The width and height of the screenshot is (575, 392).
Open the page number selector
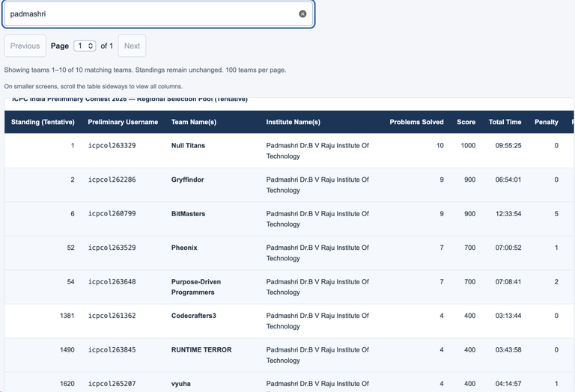(85, 46)
